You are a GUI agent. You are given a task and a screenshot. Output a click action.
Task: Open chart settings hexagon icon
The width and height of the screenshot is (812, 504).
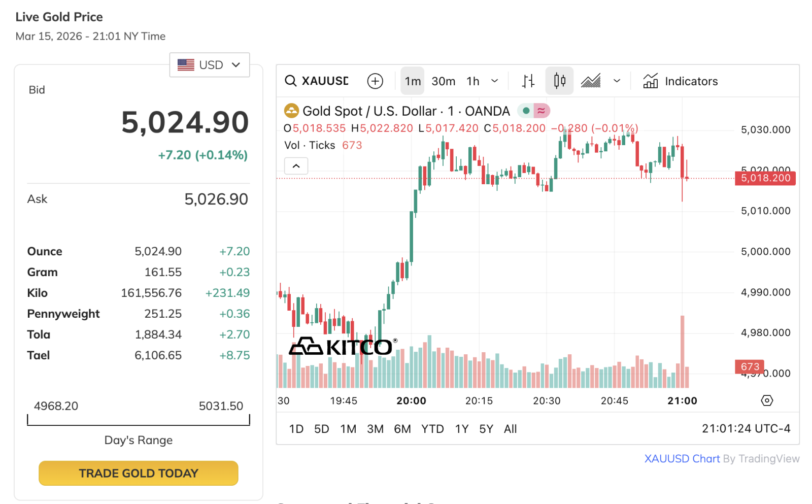click(x=767, y=400)
